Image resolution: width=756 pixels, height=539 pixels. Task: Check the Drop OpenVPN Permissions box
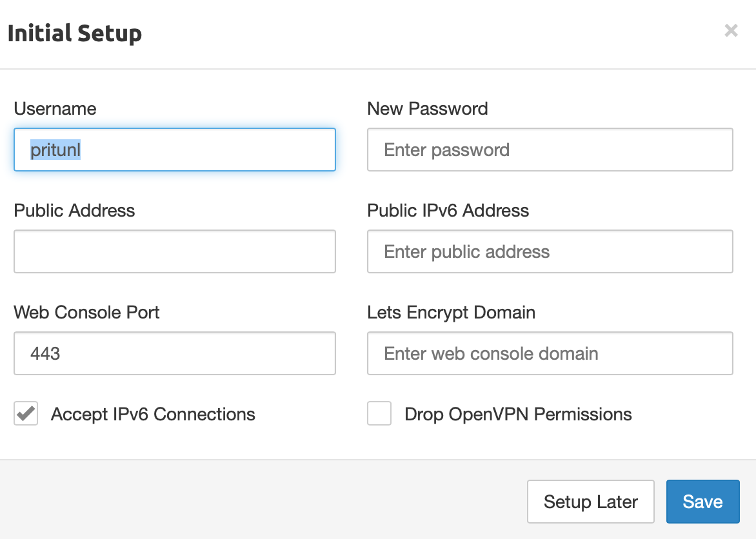tap(379, 413)
